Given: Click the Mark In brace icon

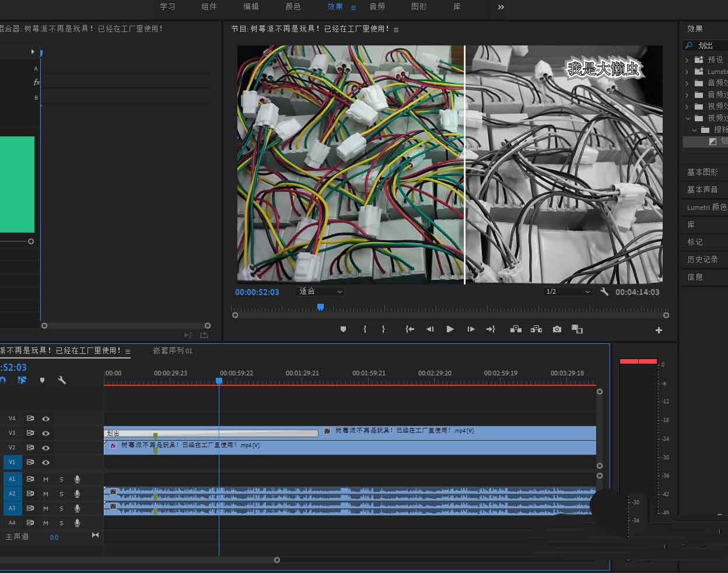Looking at the screenshot, I should point(365,329).
